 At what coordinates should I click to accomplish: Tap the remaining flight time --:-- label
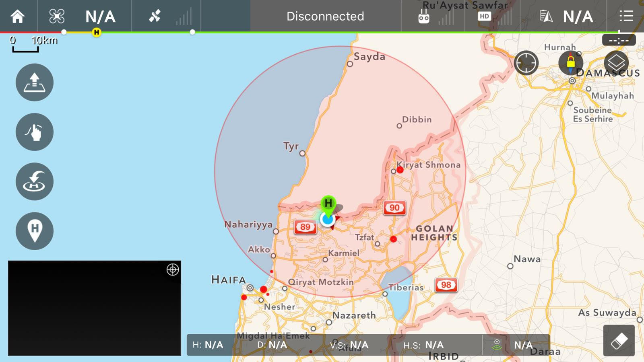click(x=619, y=40)
